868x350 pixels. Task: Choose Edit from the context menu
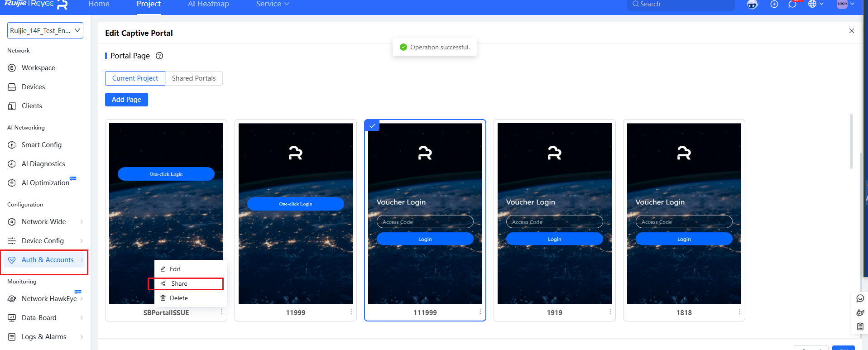[190, 269]
